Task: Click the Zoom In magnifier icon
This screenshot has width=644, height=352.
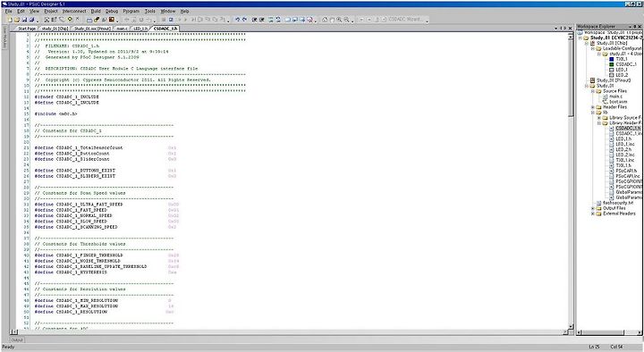Action: (x=339, y=20)
